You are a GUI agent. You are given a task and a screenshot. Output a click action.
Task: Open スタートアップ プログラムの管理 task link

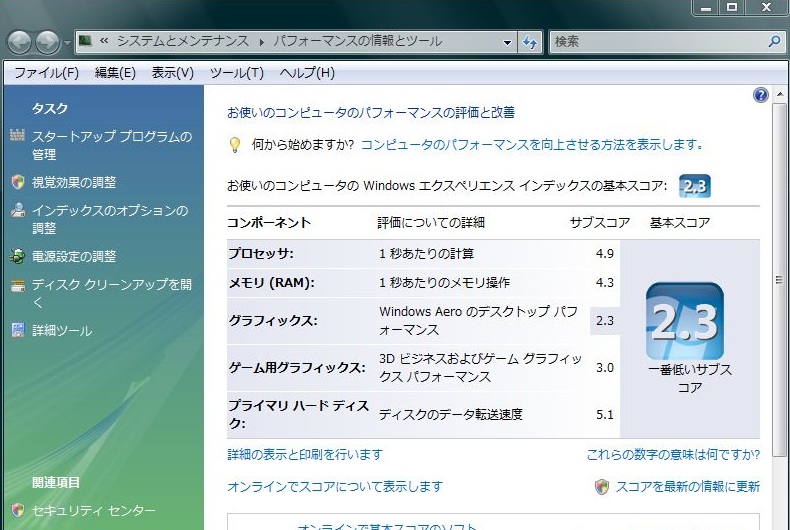coord(112,146)
